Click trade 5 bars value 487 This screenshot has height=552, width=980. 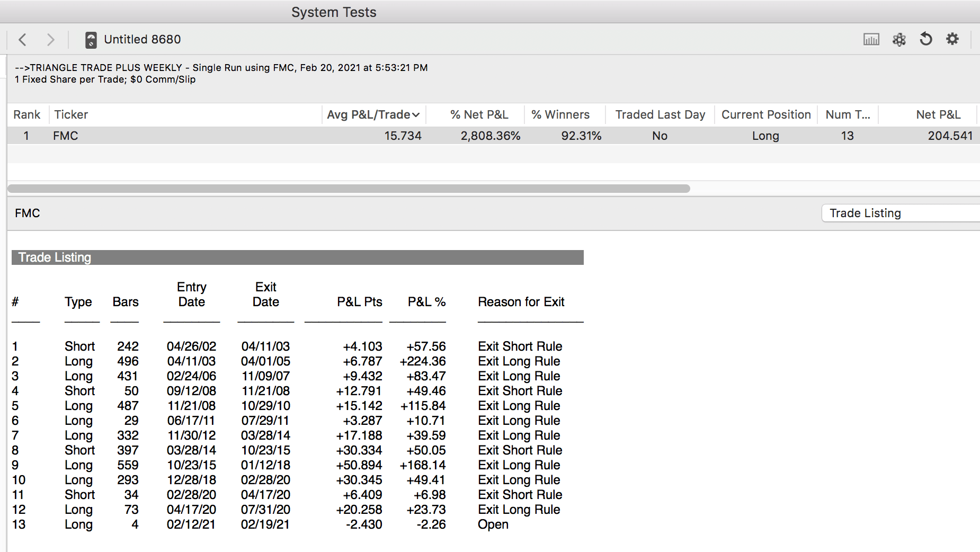(128, 406)
